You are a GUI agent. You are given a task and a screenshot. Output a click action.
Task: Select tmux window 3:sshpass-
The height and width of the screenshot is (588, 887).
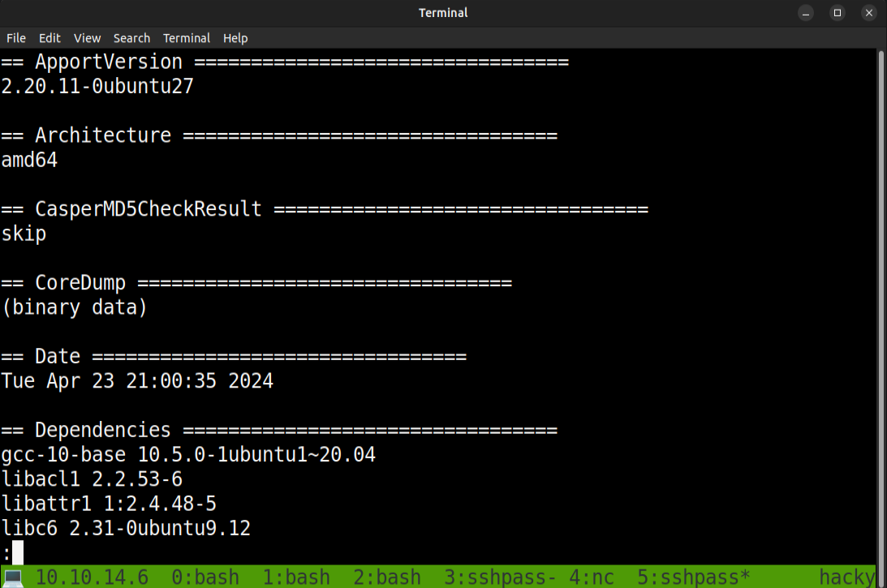500,577
